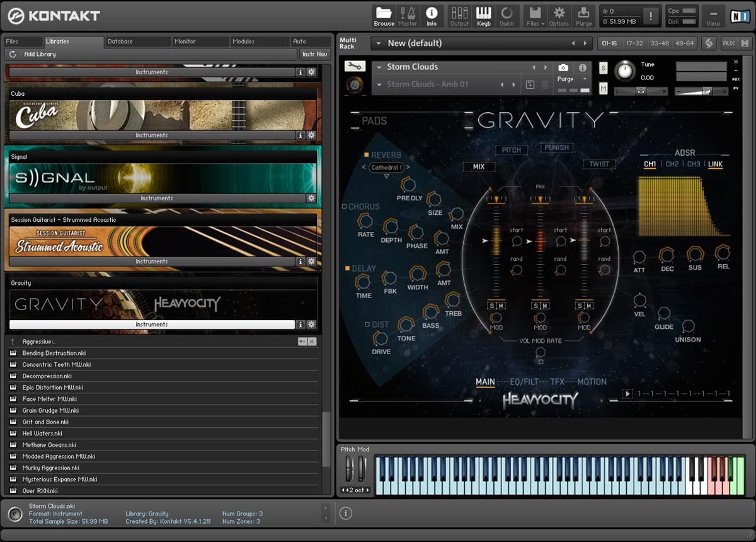Adjust the Tune knob
This screenshot has width=756, height=542.
pyautogui.click(x=626, y=71)
